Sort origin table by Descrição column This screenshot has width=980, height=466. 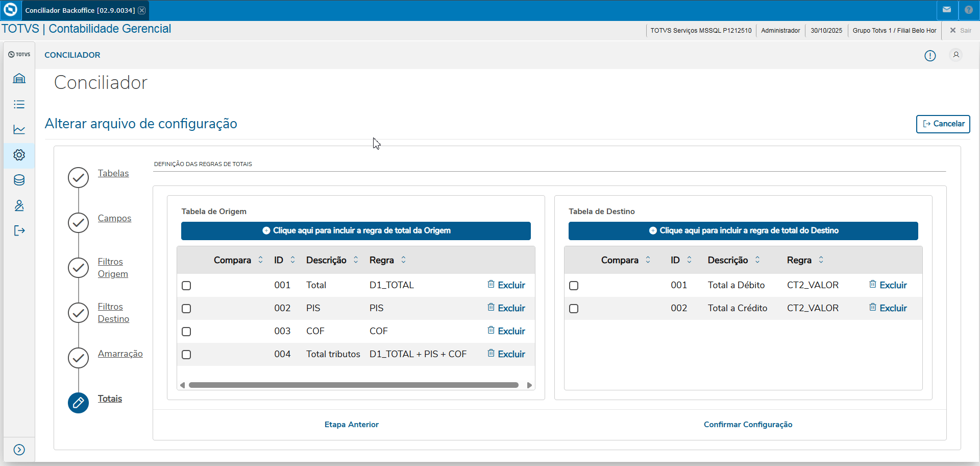(x=356, y=260)
